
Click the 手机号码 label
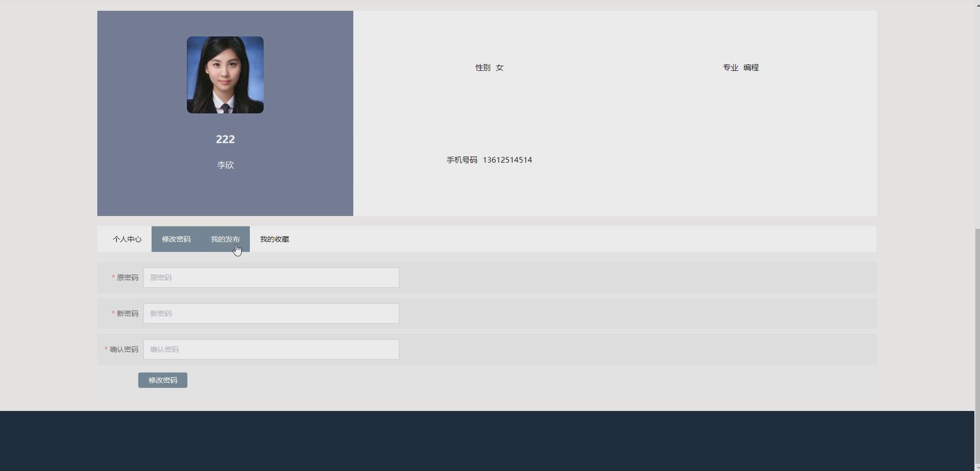462,160
